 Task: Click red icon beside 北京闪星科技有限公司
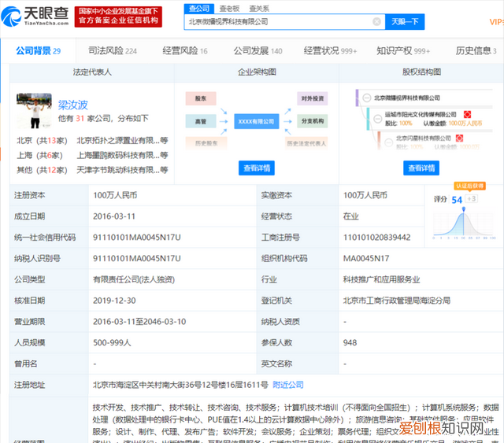click(x=460, y=138)
